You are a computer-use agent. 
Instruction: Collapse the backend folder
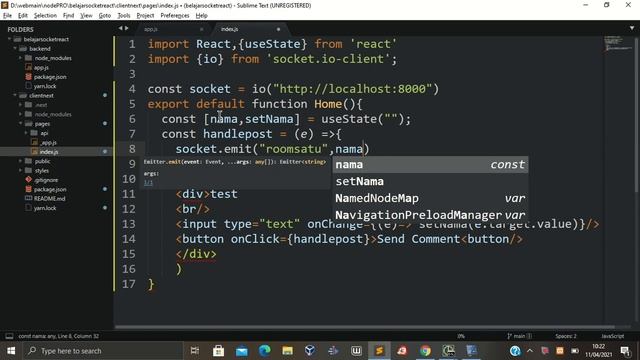pyautogui.click(x=15, y=49)
